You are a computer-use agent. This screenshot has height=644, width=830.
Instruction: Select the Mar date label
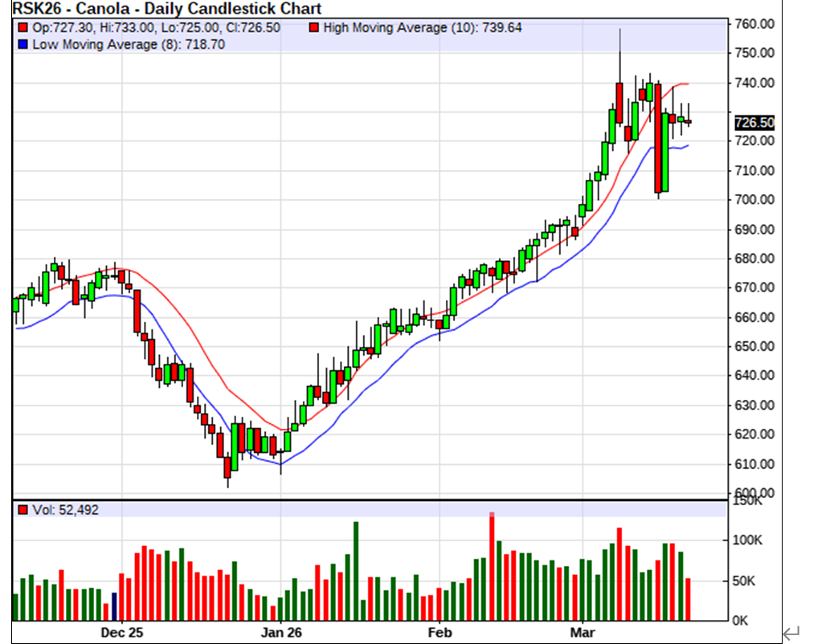coord(583,632)
